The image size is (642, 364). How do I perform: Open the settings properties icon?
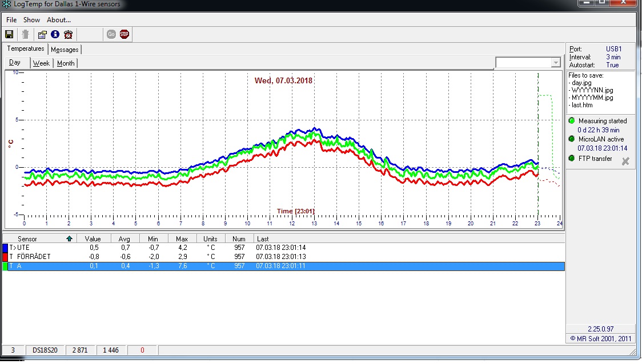coord(42,34)
